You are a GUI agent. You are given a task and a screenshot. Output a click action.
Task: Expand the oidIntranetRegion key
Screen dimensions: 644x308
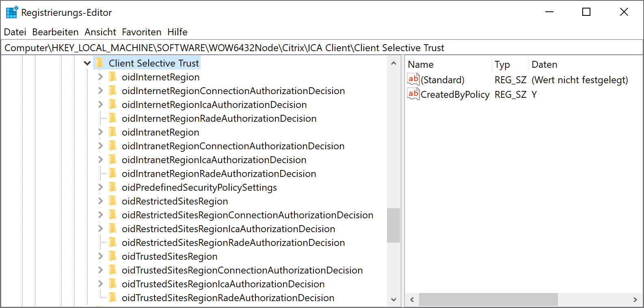[100, 132]
